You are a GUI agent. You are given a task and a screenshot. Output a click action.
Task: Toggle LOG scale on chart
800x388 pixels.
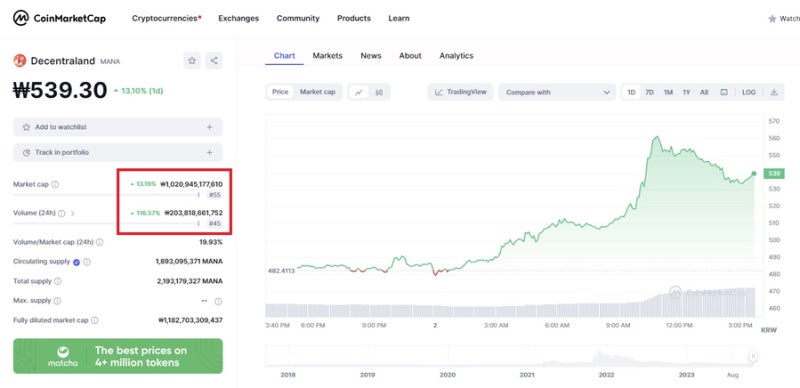coord(749,92)
